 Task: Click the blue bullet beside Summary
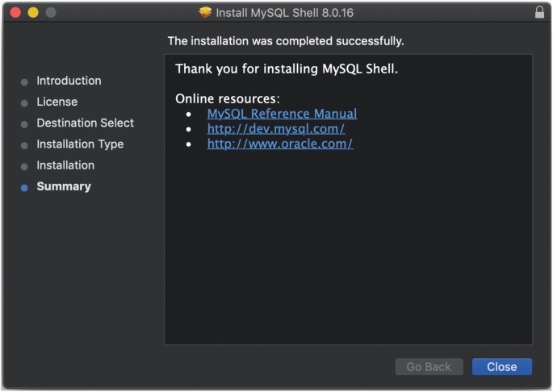pos(24,187)
